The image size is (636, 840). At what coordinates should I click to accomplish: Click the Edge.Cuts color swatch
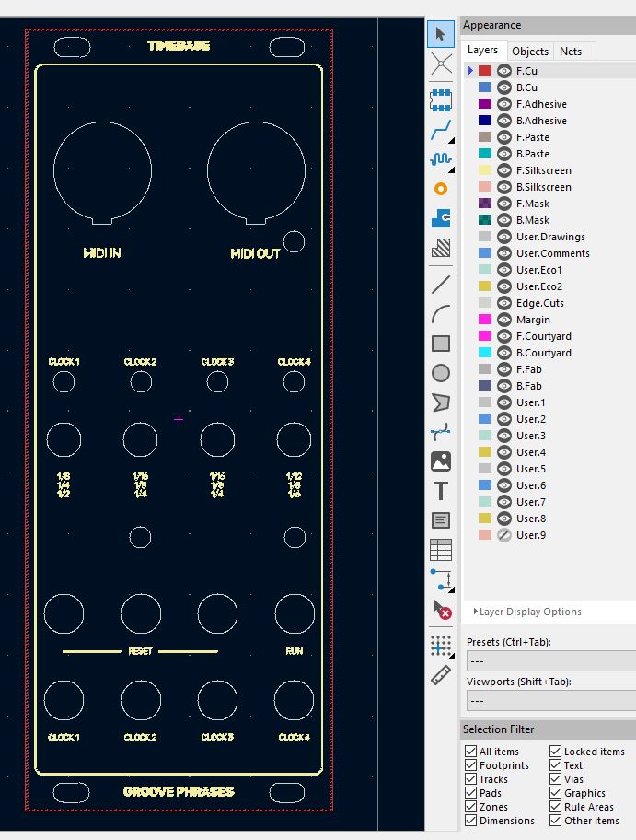point(485,303)
